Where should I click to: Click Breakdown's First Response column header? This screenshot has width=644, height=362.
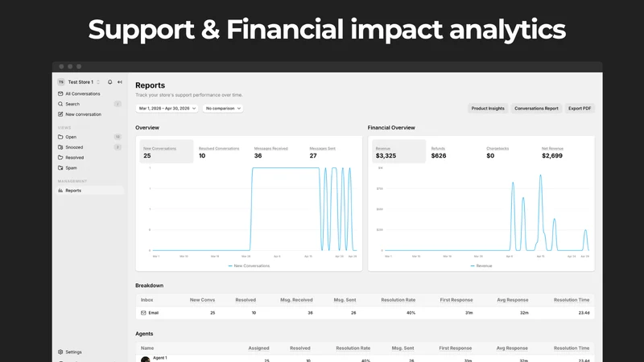(456, 300)
